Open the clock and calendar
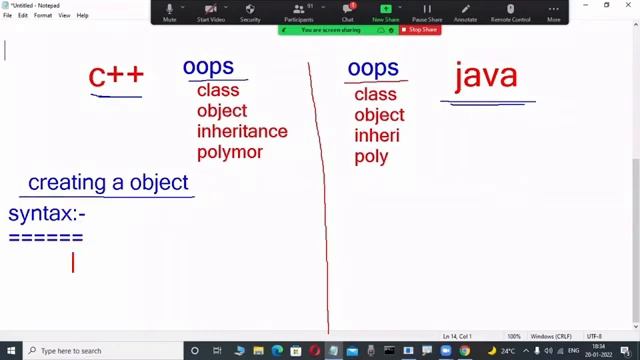 pyautogui.click(x=598, y=351)
